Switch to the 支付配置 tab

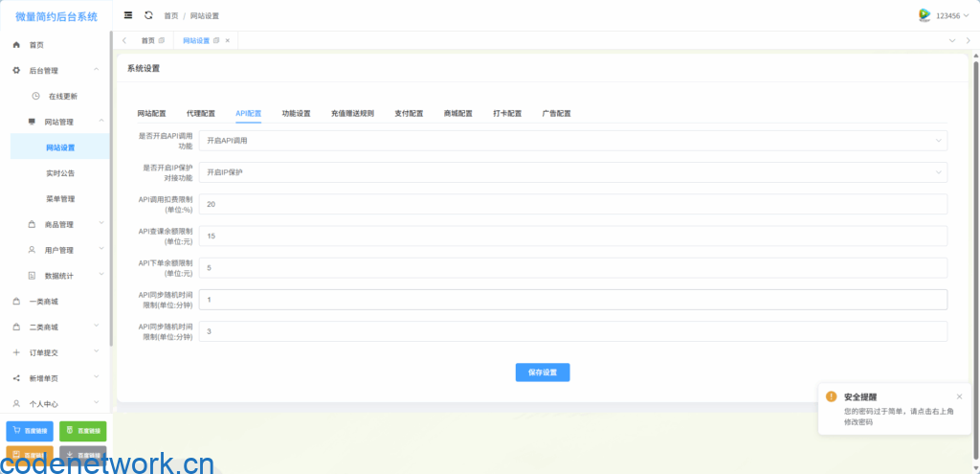[x=409, y=113]
